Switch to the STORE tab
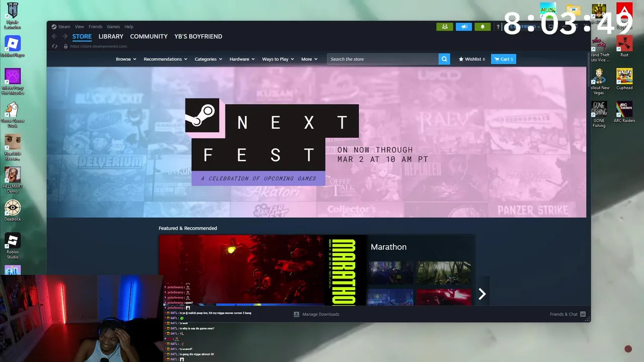This screenshot has height=362, width=644. [82, 37]
